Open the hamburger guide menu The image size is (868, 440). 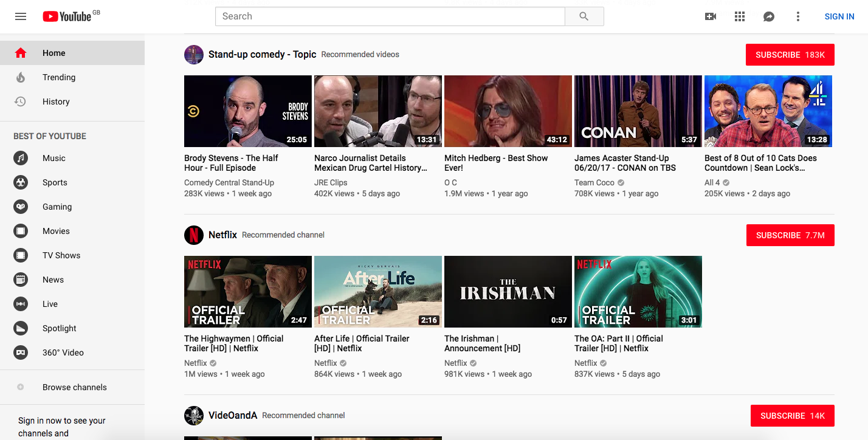pos(21,16)
